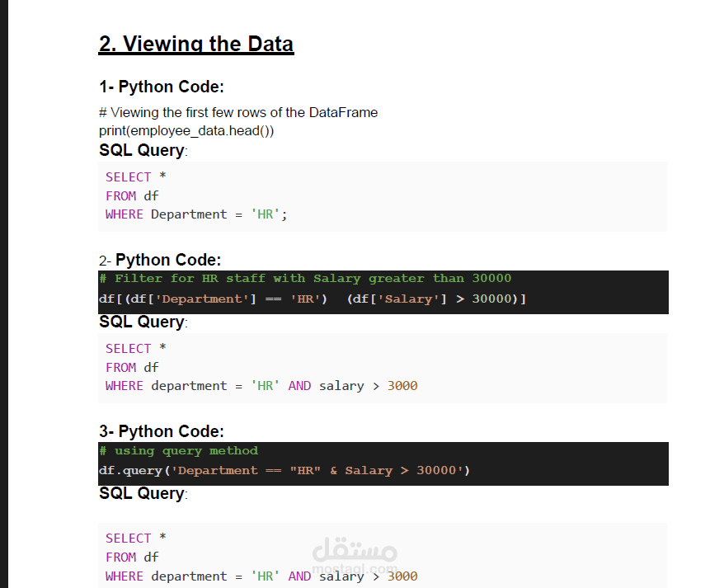Click the "WHERE Department = 'HR';" line

point(196,214)
